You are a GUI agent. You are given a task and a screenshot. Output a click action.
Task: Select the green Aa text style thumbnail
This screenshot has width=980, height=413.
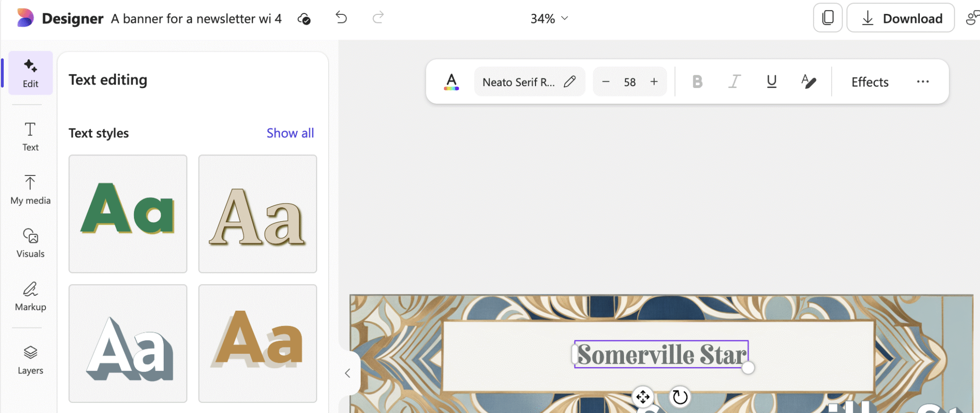pyautogui.click(x=128, y=214)
